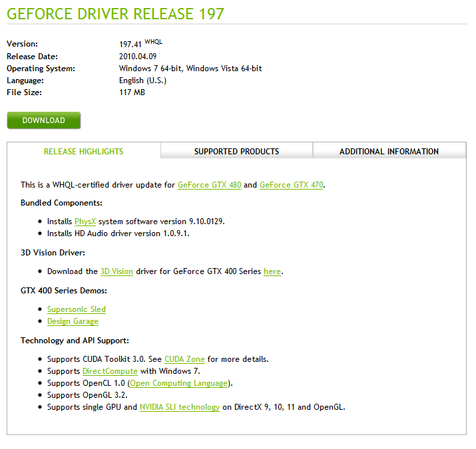This screenshot has height=449, width=476.
Task: Click the HD Audio driver version line
Action: [x=119, y=233]
